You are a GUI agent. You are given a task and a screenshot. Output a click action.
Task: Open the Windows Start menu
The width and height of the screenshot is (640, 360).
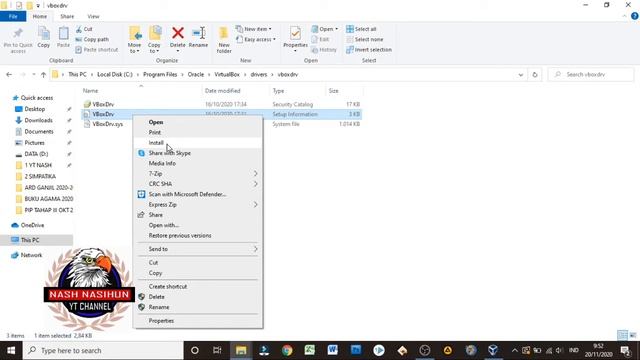(11, 351)
